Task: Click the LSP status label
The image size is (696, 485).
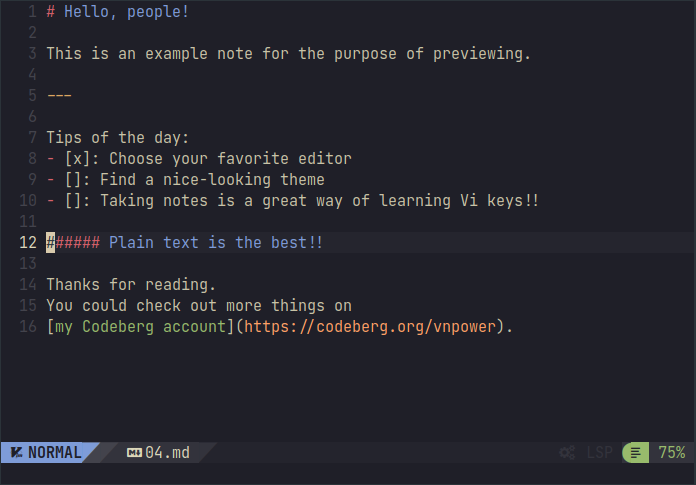Action: click(599, 453)
